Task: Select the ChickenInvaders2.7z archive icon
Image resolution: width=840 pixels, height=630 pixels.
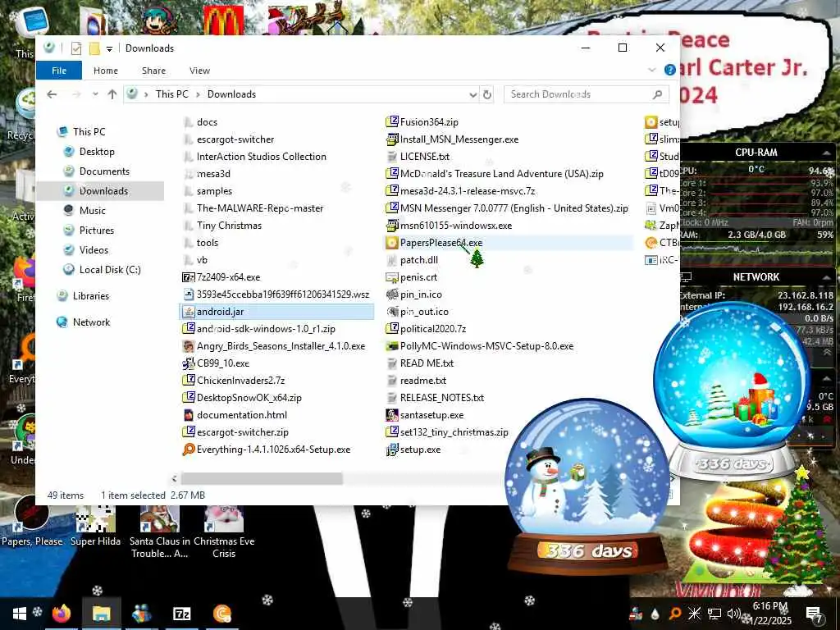Action: [189, 381]
